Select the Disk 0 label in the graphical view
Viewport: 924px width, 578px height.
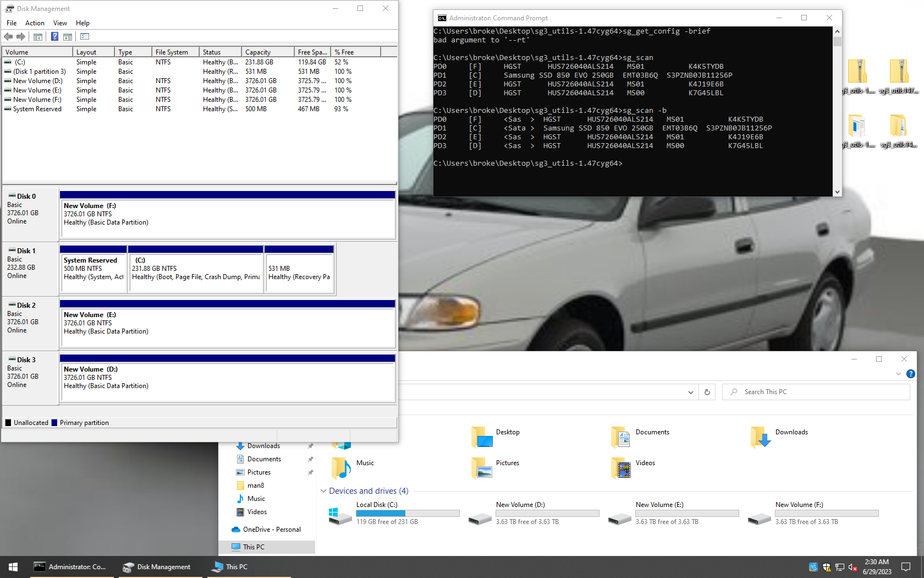26,197
